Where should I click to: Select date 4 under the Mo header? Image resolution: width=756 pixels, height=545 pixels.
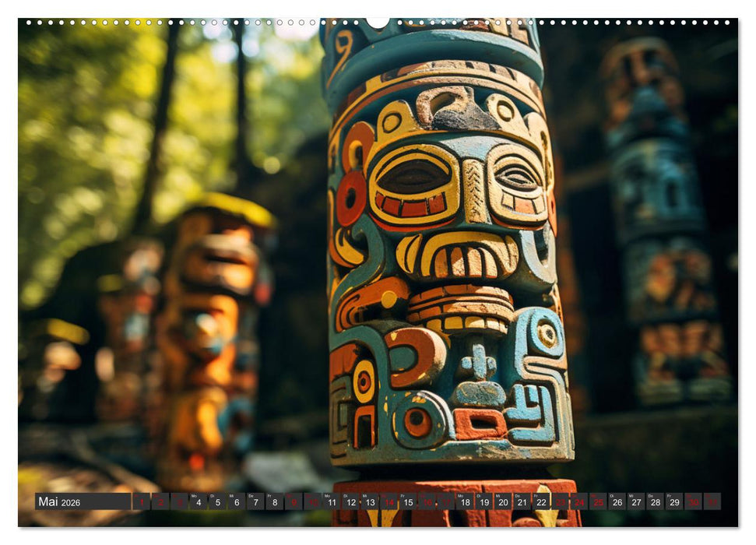point(197,501)
